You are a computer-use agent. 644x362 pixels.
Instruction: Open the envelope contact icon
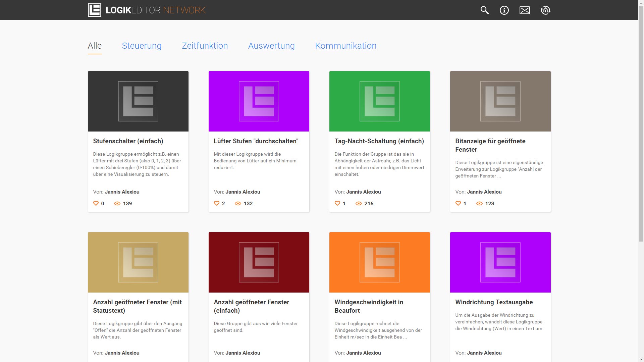pyautogui.click(x=525, y=10)
